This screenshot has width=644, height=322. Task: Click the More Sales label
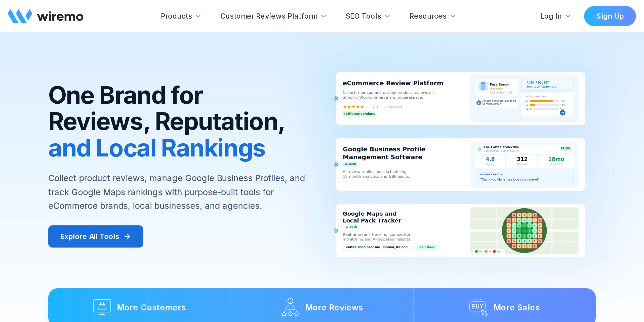[517, 307]
